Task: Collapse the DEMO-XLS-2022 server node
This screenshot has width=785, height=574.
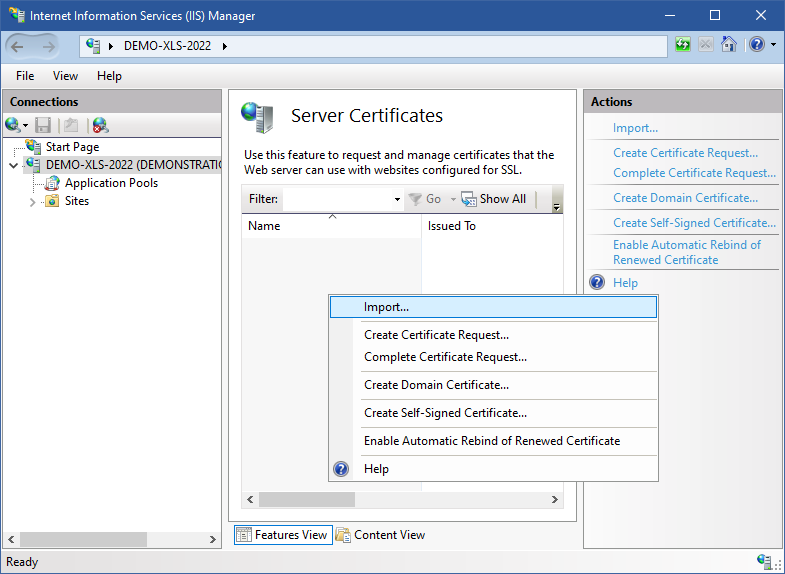Action: pyautogui.click(x=14, y=165)
